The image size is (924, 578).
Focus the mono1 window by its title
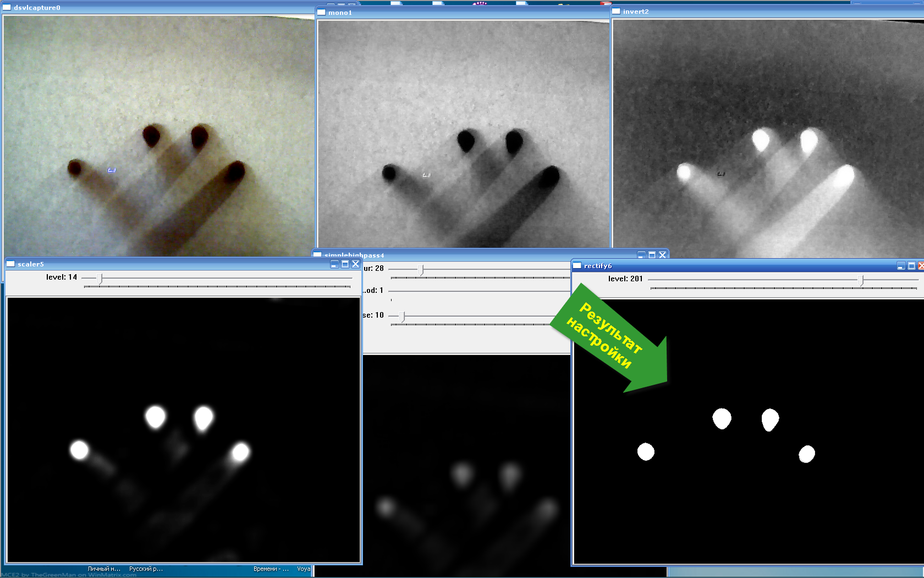coord(340,13)
